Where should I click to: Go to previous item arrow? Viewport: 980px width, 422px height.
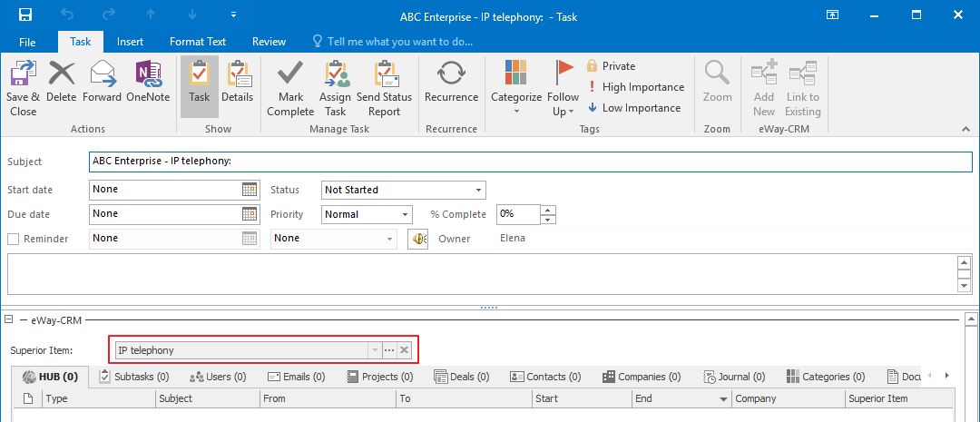click(x=150, y=15)
